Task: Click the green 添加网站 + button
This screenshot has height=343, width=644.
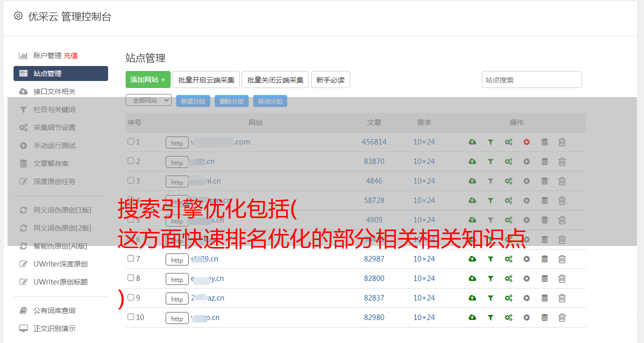Action: click(x=148, y=79)
